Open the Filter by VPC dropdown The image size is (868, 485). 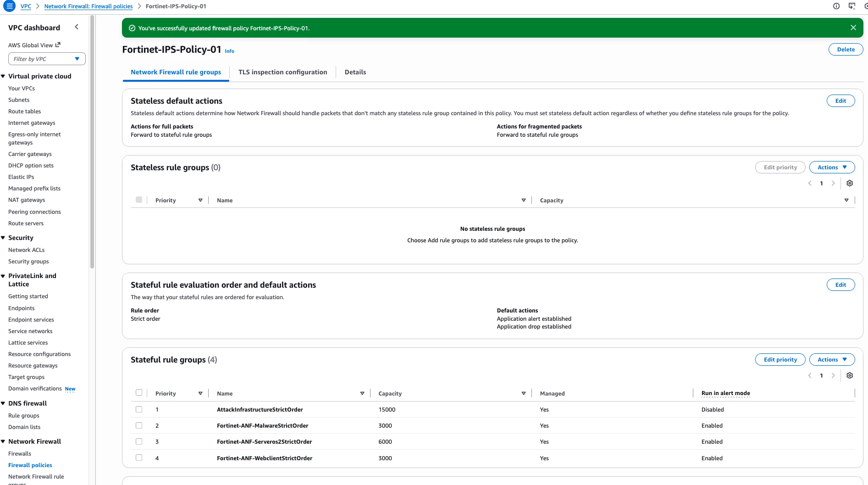47,59
